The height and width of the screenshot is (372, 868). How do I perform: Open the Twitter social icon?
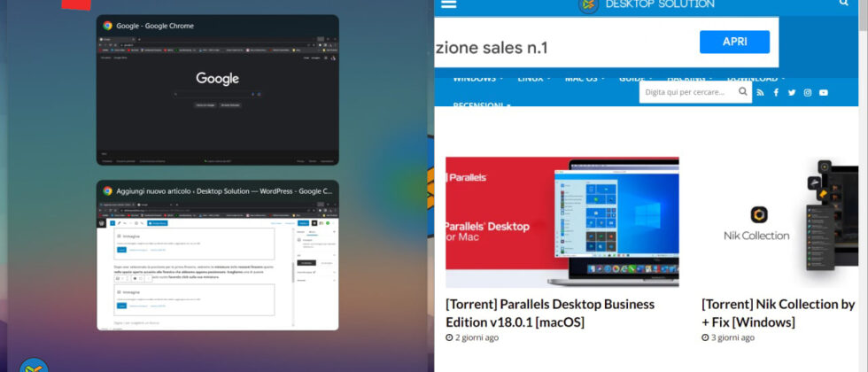(x=792, y=92)
